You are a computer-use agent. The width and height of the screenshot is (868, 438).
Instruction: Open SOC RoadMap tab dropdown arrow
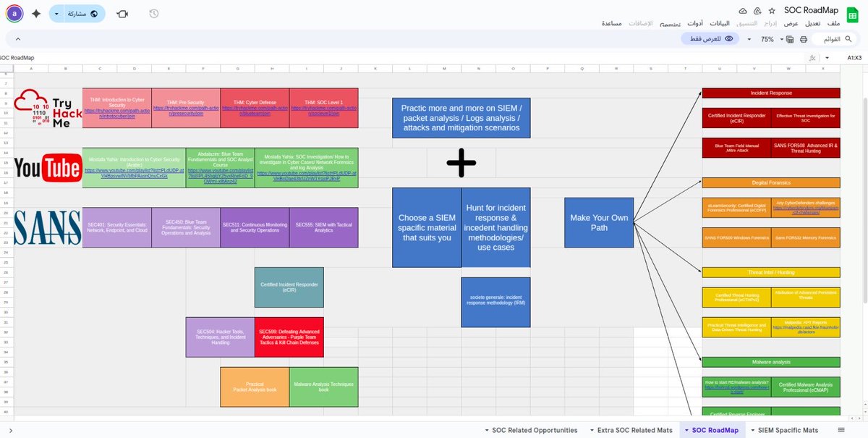(685, 430)
